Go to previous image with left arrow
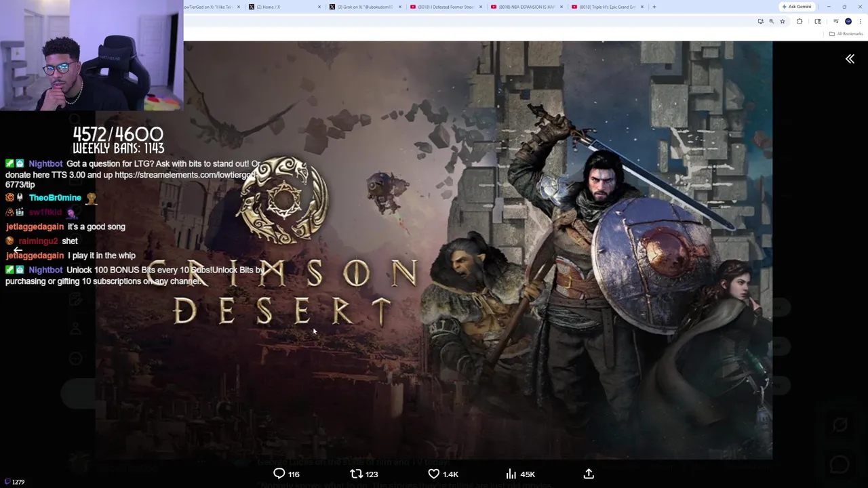This screenshot has width=868, height=488. (x=18, y=250)
